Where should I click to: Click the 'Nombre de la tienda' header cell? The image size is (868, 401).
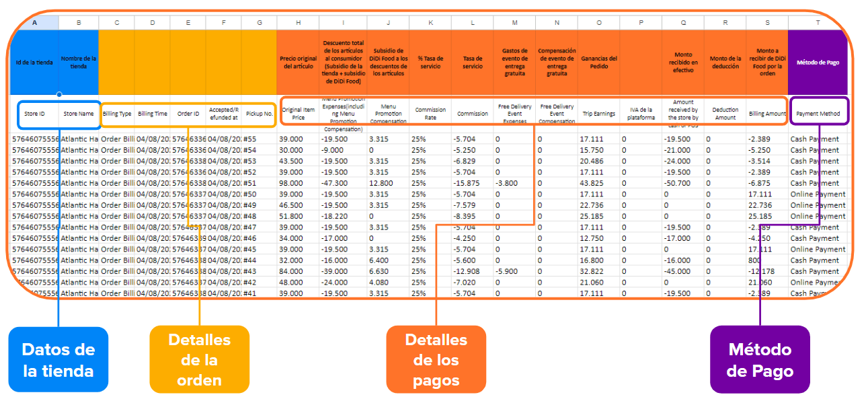pos(79,62)
